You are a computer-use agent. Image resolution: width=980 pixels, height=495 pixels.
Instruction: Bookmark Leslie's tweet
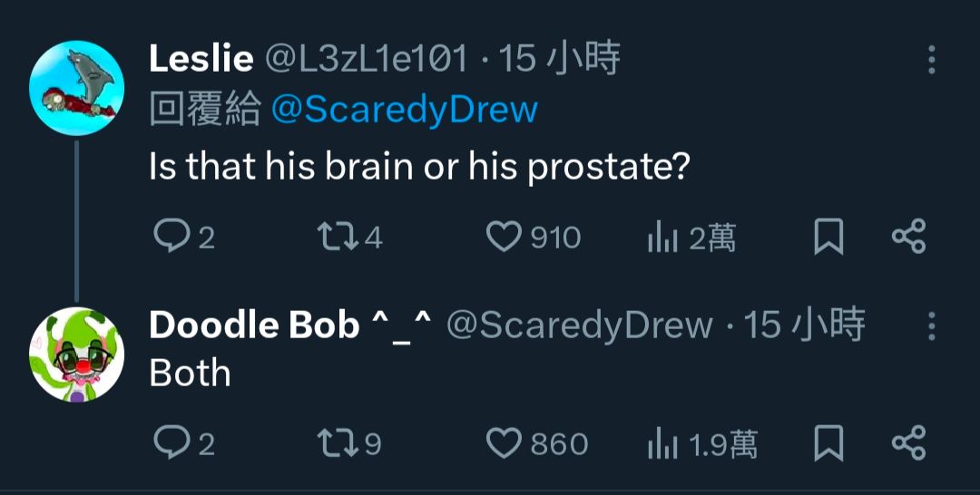828,238
